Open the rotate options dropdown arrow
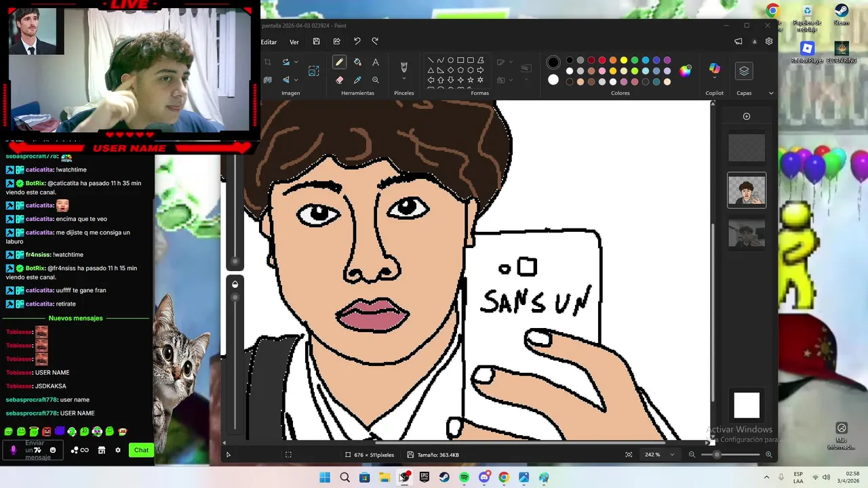Viewport: 868px width, 488px height. pyautogui.click(x=296, y=62)
